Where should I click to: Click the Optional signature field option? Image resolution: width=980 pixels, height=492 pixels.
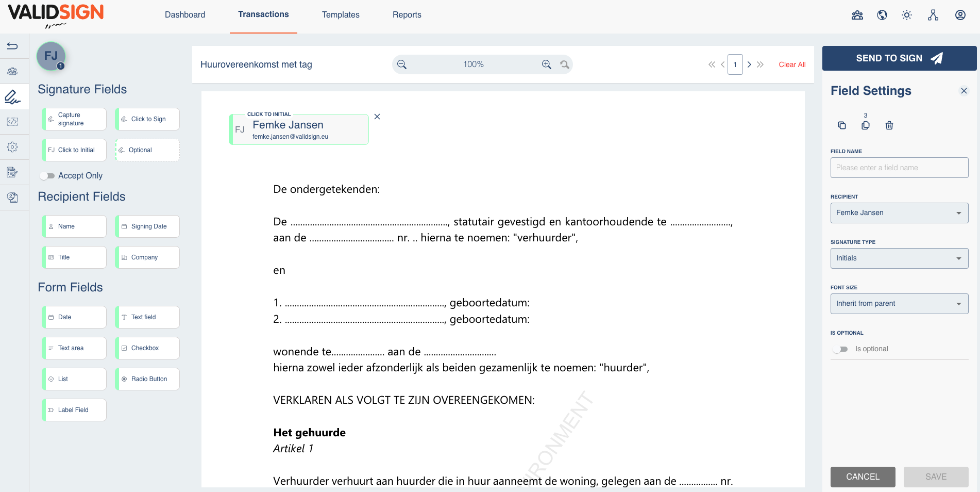147,150
